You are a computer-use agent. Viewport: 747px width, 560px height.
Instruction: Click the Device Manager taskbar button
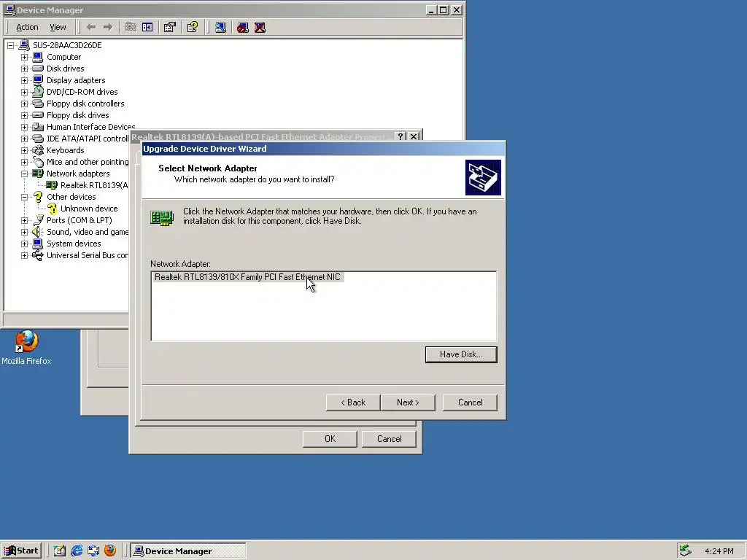(188, 551)
